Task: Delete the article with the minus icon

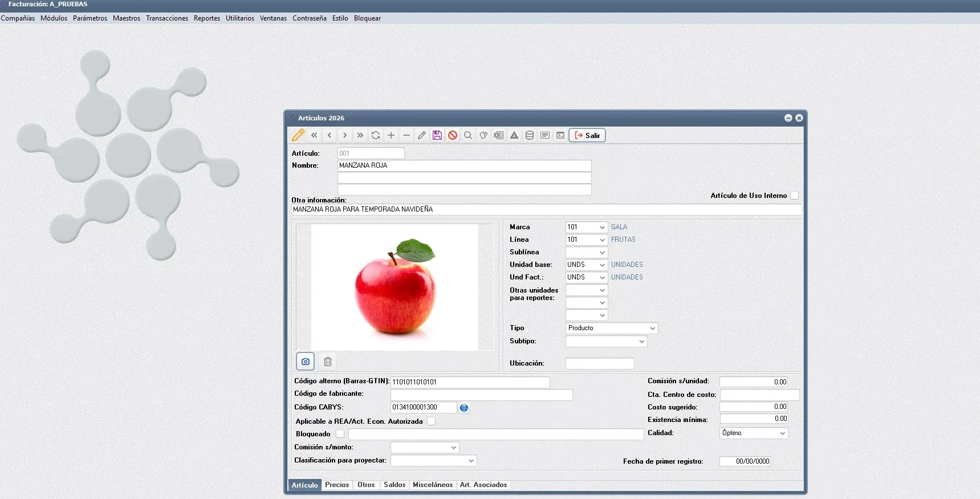Action: (x=406, y=135)
